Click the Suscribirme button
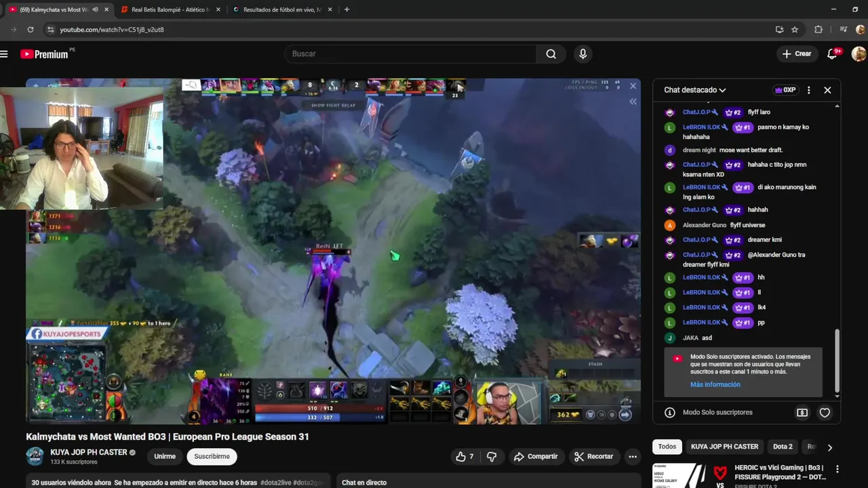 tap(212, 456)
